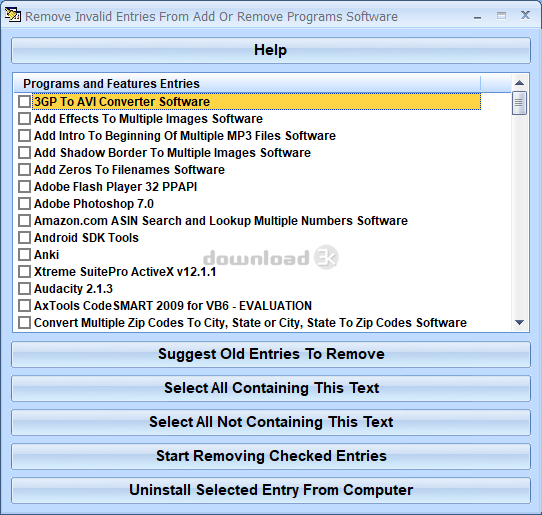Open the Help button
Image resolution: width=542 pixels, height=515 pixels.
[x=271, y=50]
